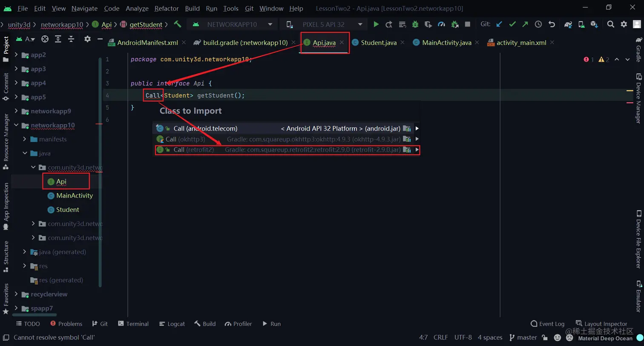Click the Apply Changes and Restart Activity icon
644x346 pixels.
click(x=389, y=24)
